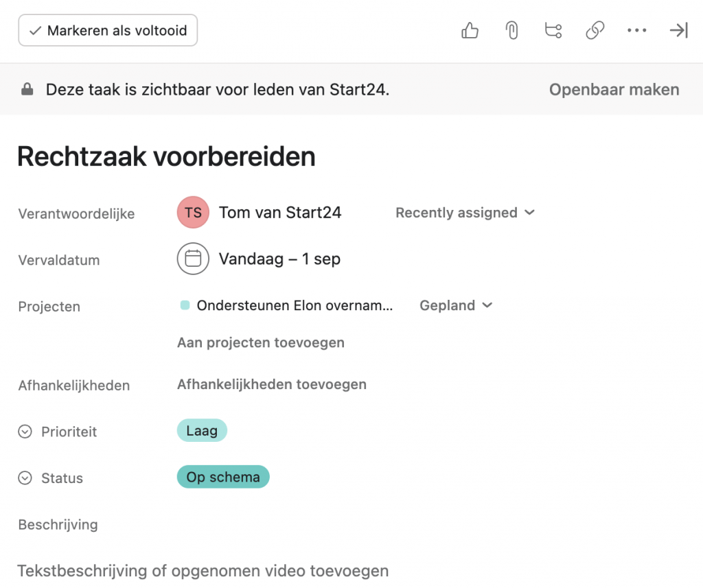The width and height of the screenshot is (703, 588).
Task: Copy task link via chain icon
Action: (x=595, y=31)
